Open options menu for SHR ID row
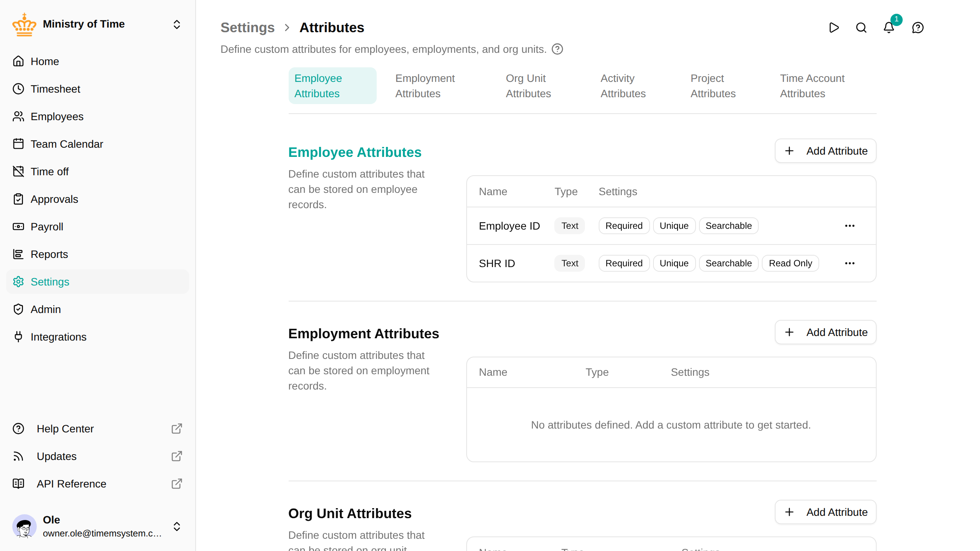This screenshot has width=980, height=551. [x=850, y=263]
